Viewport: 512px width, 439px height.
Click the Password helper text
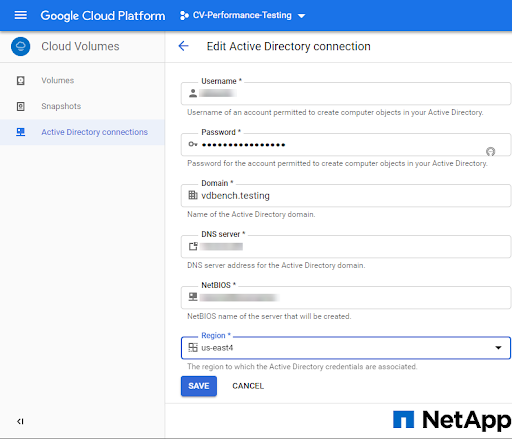tap(337, 163)
